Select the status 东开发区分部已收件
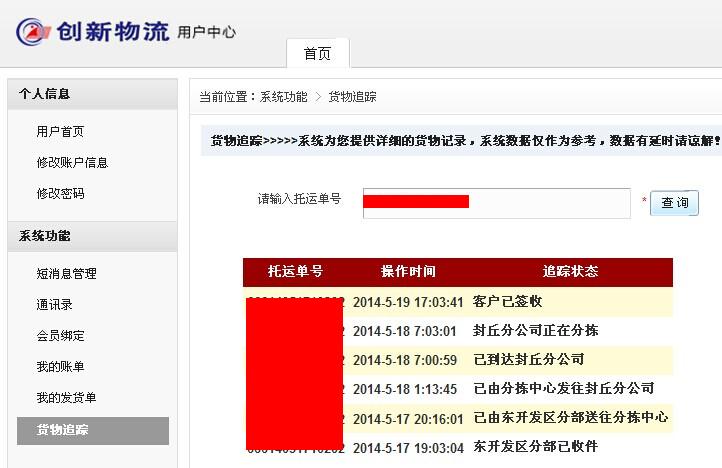 (x=535, y=446)
